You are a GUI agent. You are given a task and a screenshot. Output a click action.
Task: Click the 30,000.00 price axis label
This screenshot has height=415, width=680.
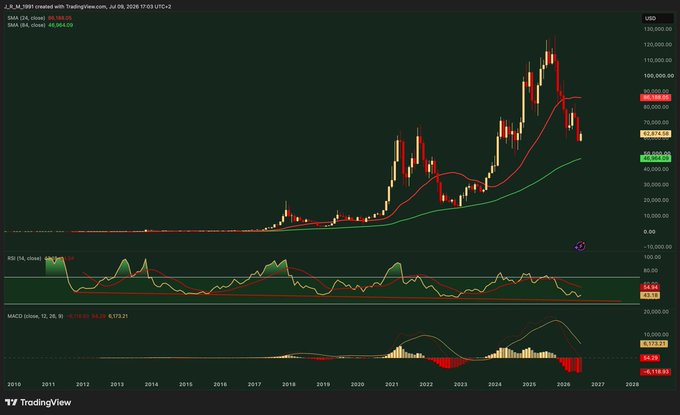tap(656, 185)
